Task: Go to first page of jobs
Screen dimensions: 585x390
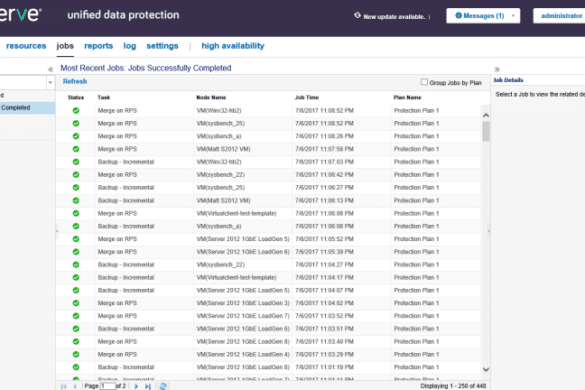Action: 63,386
